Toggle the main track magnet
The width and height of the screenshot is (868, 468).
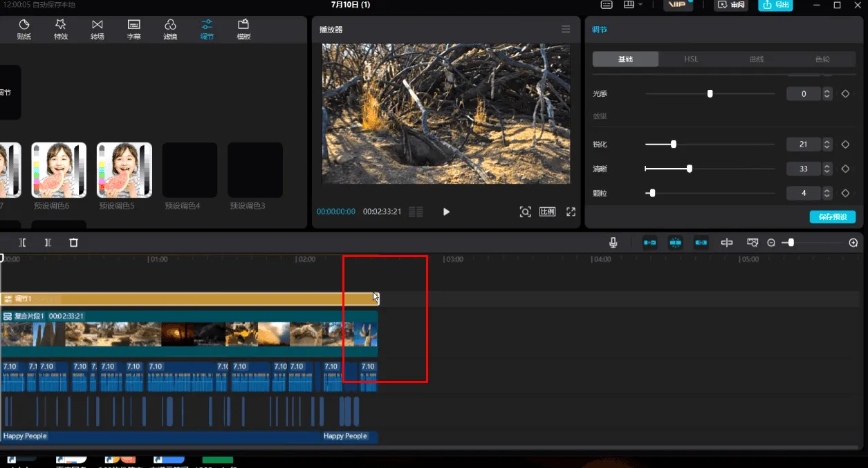650,243
